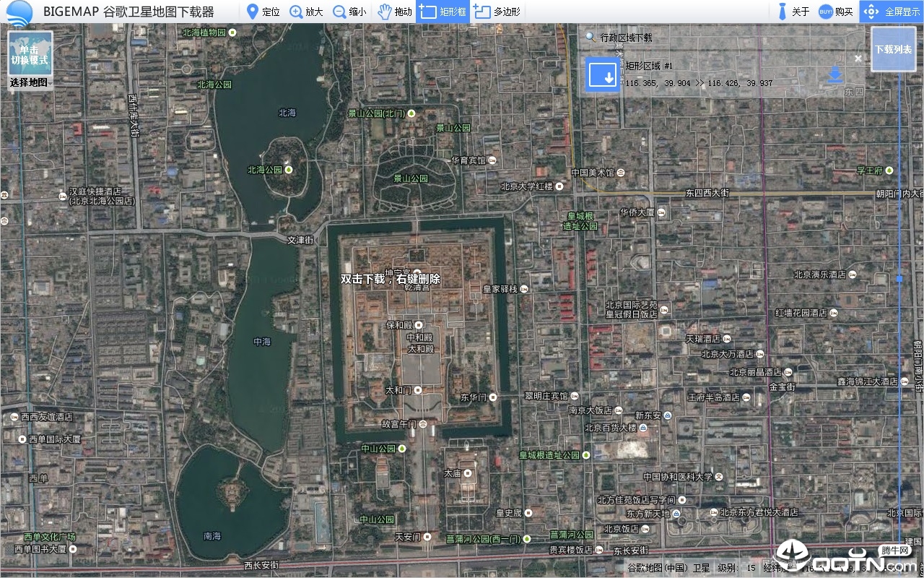
Task: Click the 孚王府 marker icon
Action: click(x=890, y=171)
